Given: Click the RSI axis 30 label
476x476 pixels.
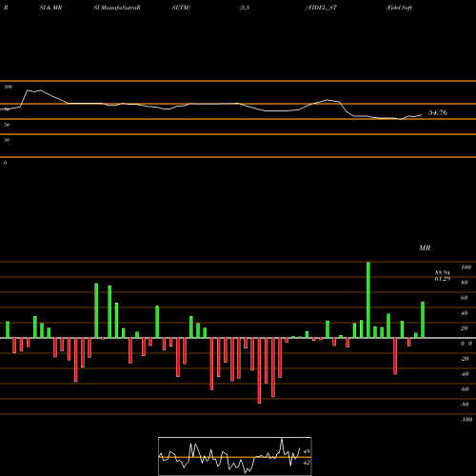Looking at the screenshot, I should 7,140.
